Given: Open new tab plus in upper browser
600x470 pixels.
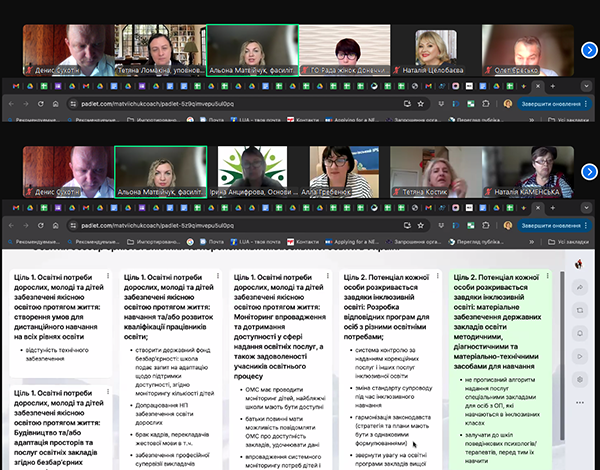Looking at the screenshot, I should pos(552,86).
